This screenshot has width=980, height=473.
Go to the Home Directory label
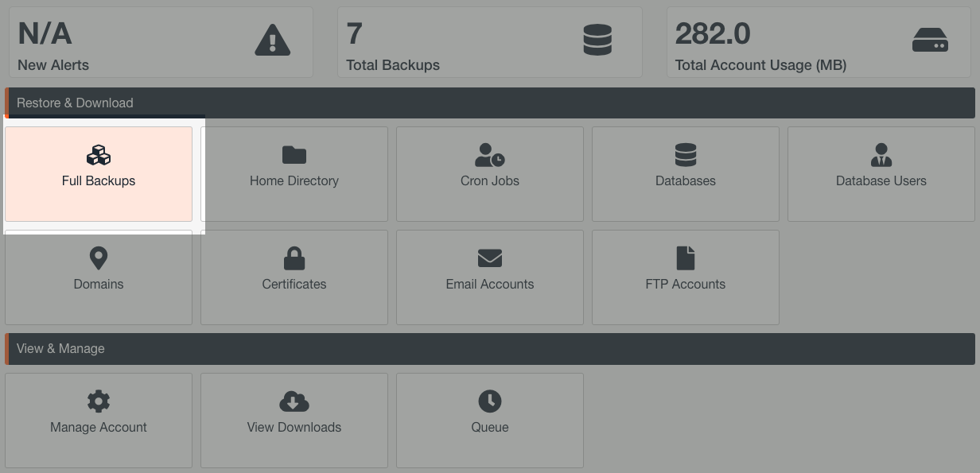tap(294, 180)
